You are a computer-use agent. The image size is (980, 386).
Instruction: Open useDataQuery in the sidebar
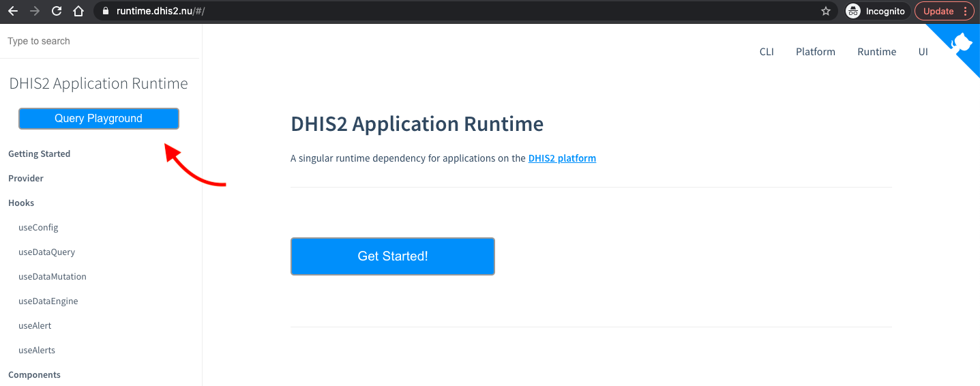click(x=46, y=252)
